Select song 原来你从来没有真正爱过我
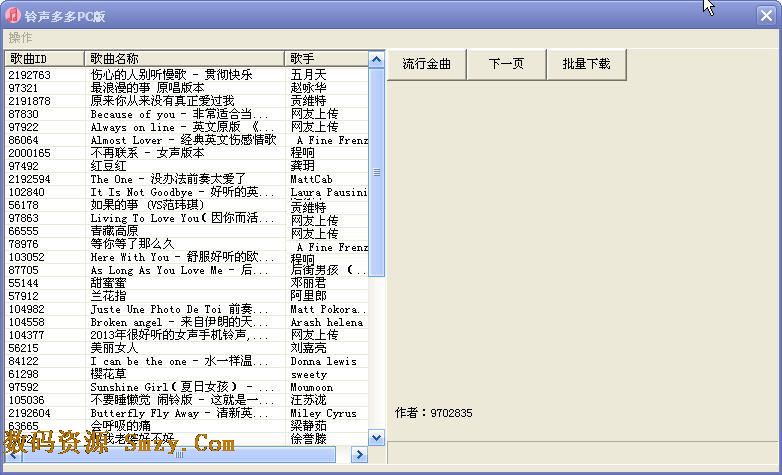This screenshot has height=475, width=782. pyautogui.click(x=162, y=101)
